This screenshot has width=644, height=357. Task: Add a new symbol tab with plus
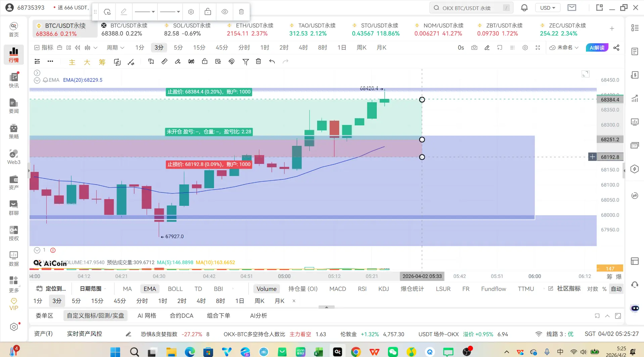click(612, 28)
